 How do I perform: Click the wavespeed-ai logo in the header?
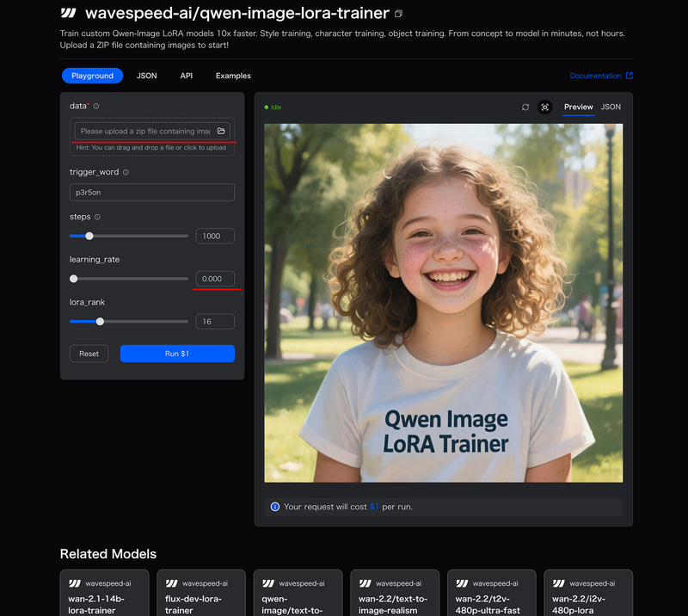point(66,13)
